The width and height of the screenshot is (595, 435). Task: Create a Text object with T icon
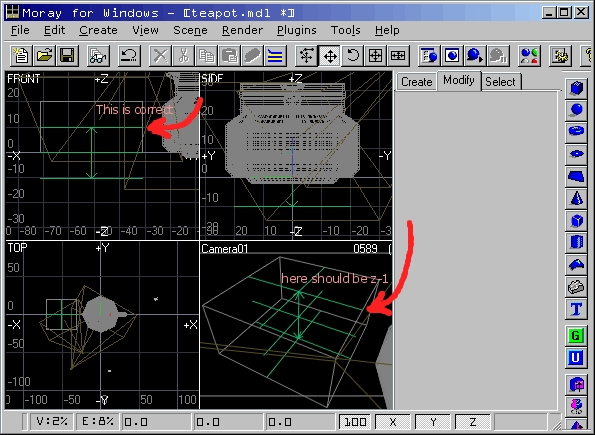576,309
